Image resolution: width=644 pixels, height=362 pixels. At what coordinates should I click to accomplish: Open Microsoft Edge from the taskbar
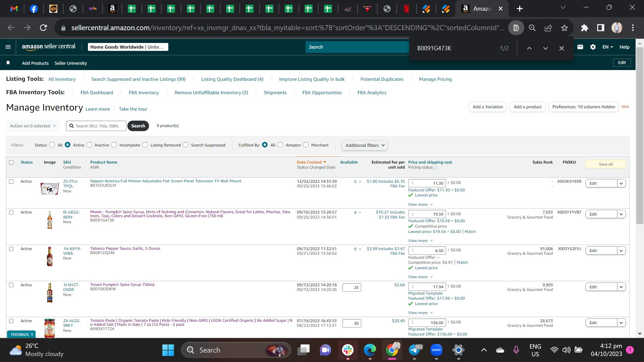tap(370, 350)
